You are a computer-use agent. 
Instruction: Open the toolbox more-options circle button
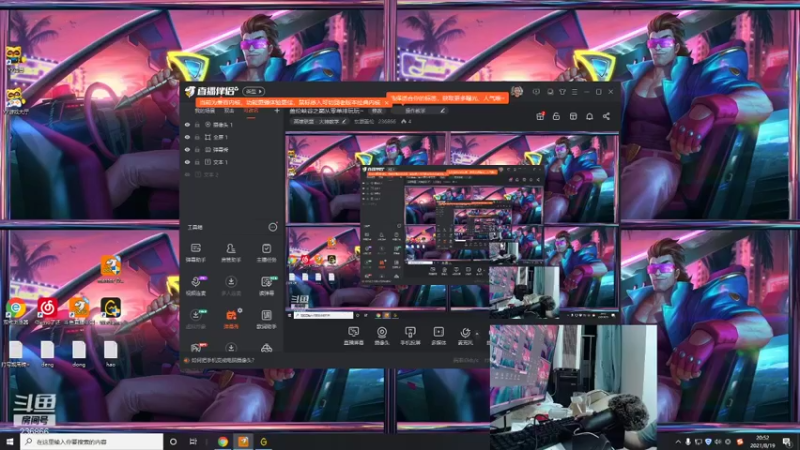(273, 227)
